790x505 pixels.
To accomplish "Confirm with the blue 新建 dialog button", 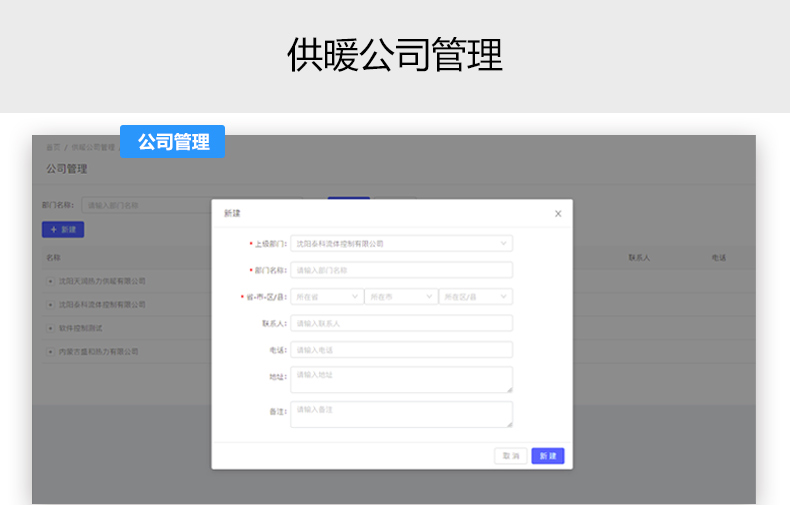I will (548, 456).
